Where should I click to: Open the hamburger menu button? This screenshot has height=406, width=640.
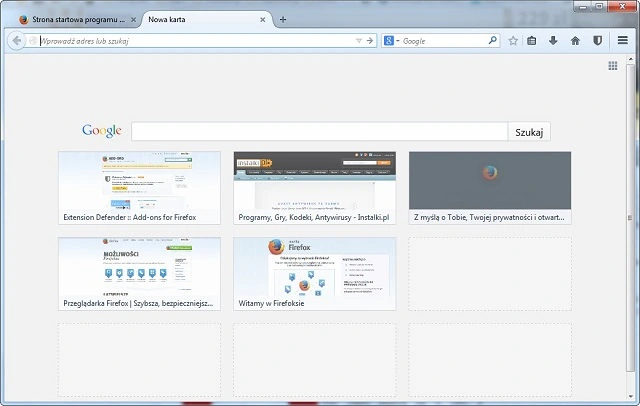[x=622, y=40]
